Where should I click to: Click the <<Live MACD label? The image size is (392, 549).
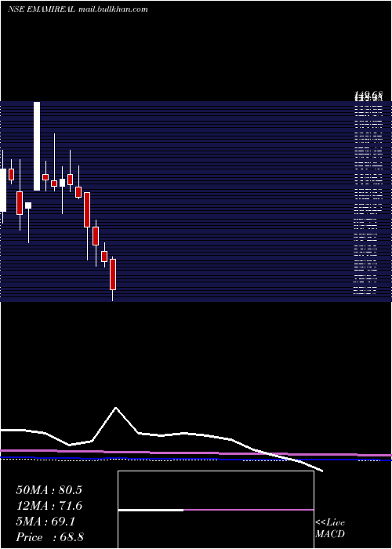click(330, 528)
